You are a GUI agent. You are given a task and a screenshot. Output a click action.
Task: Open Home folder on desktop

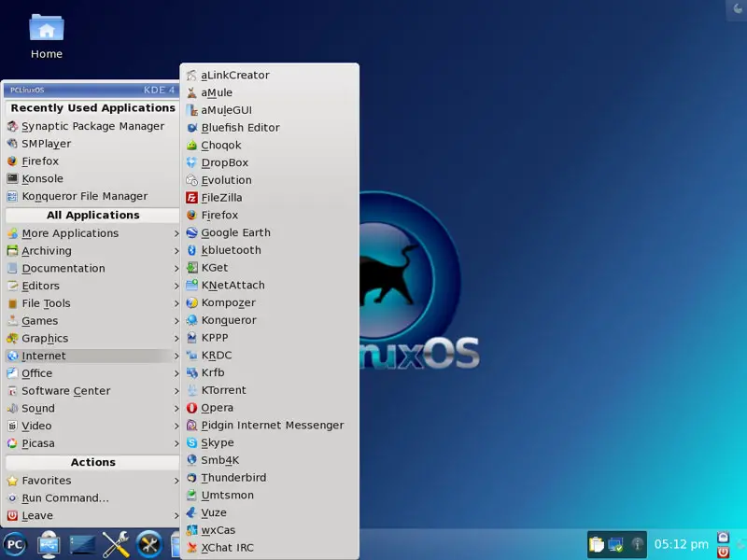pos(46,36)
